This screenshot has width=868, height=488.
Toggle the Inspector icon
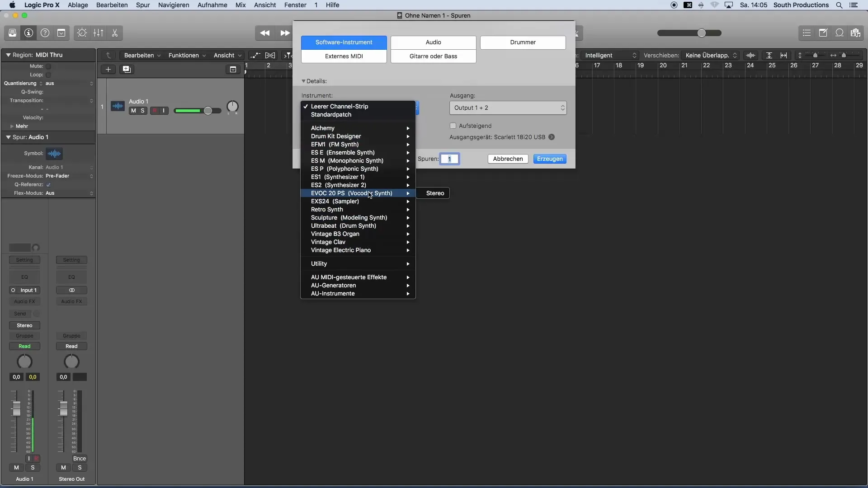pyautogui.click(x=28, y=33)
